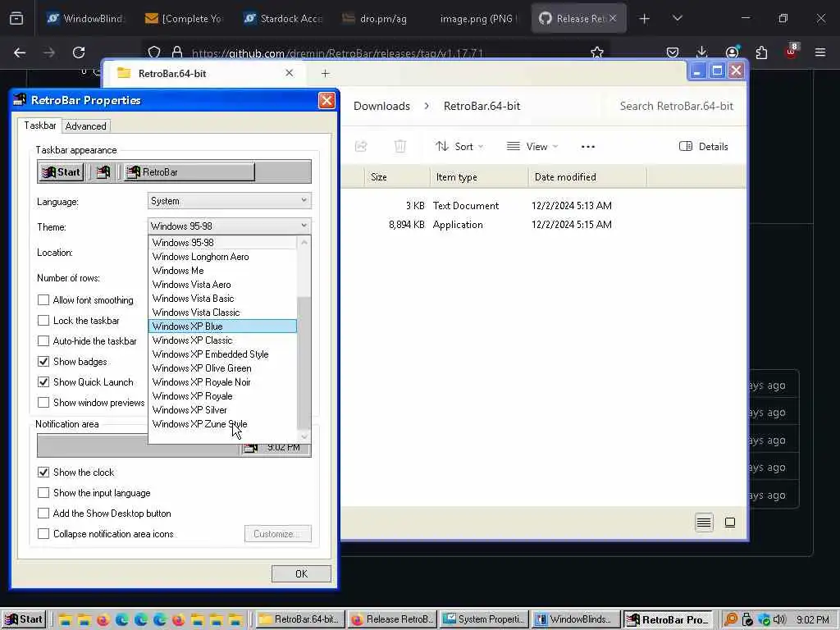The image size is (840, 630).
Task: Open the Sort dropdown in Explorer
Action: (x=459, y=146)
